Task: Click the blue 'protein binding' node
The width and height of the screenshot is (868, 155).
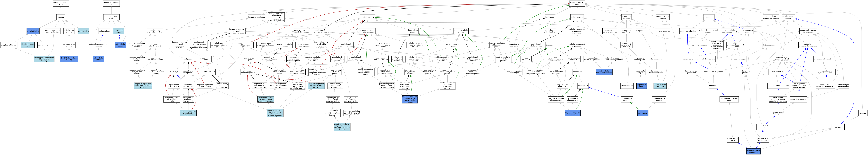Action: pos(33,31)
